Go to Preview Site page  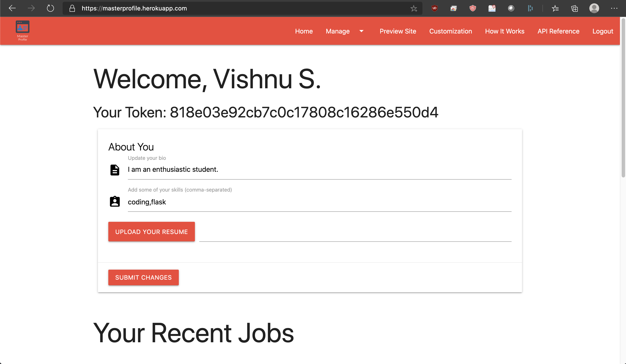coord(398,31)
